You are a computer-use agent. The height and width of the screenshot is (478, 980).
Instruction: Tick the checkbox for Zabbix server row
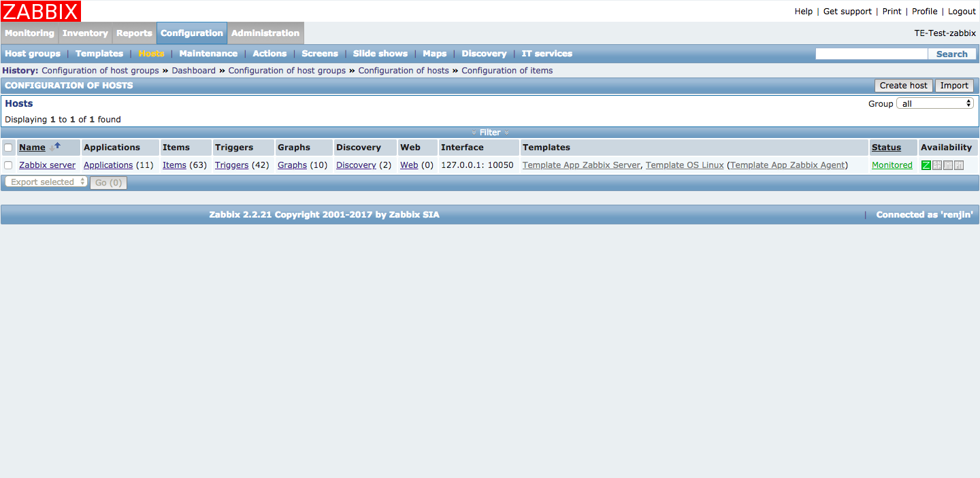pos(8,165)
